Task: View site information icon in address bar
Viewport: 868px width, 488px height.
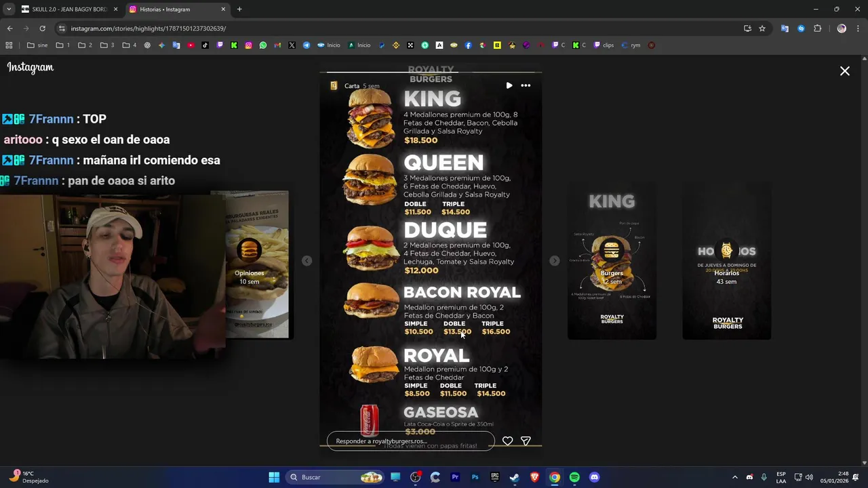Action: pyautogui.click(x=62, y=28)
